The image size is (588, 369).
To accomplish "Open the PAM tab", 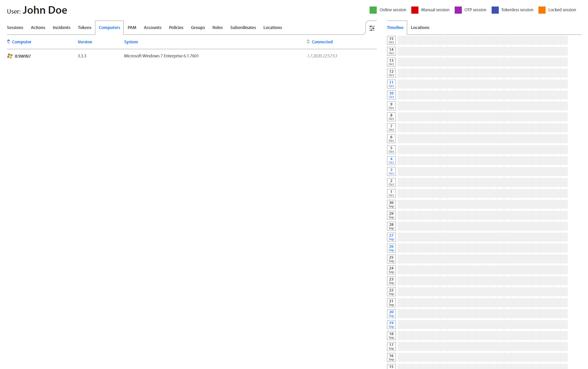I will 132,28.
